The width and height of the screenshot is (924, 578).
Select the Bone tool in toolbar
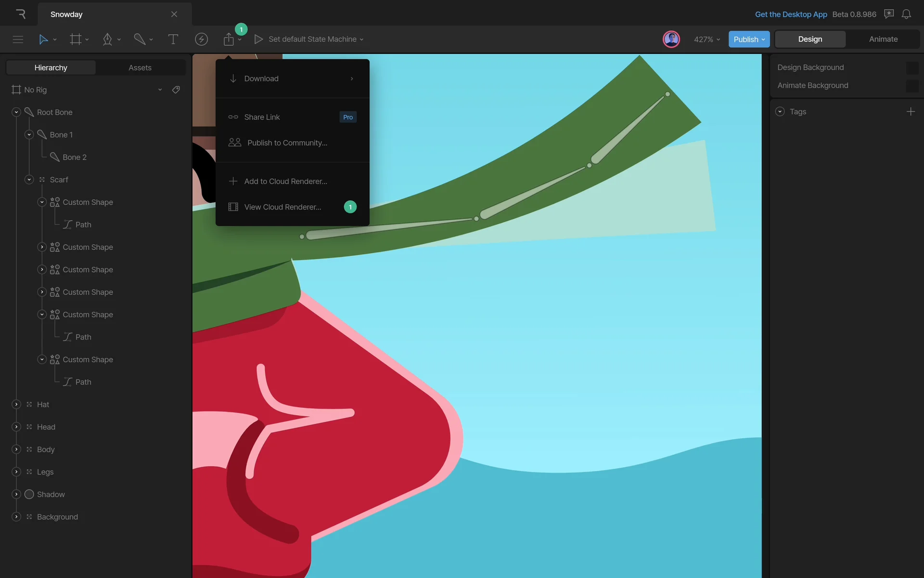coord(140,39)
